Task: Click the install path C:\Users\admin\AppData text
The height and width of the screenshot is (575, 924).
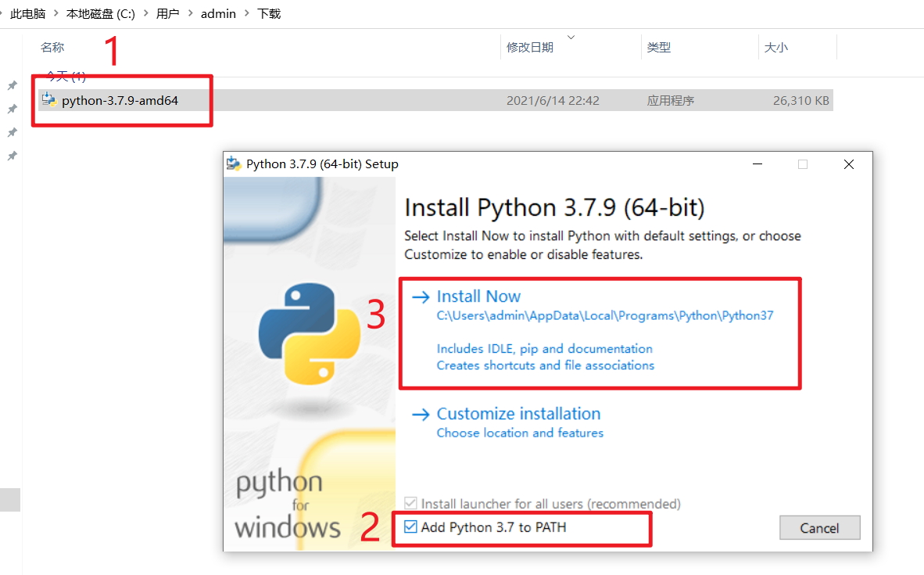Action: pos(604,315)
